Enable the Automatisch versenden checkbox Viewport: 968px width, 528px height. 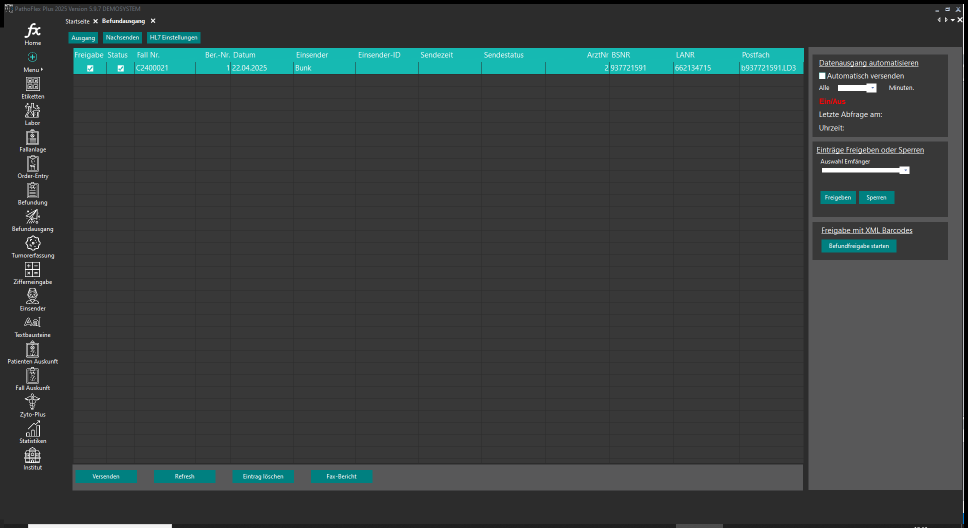click(822, 76)
